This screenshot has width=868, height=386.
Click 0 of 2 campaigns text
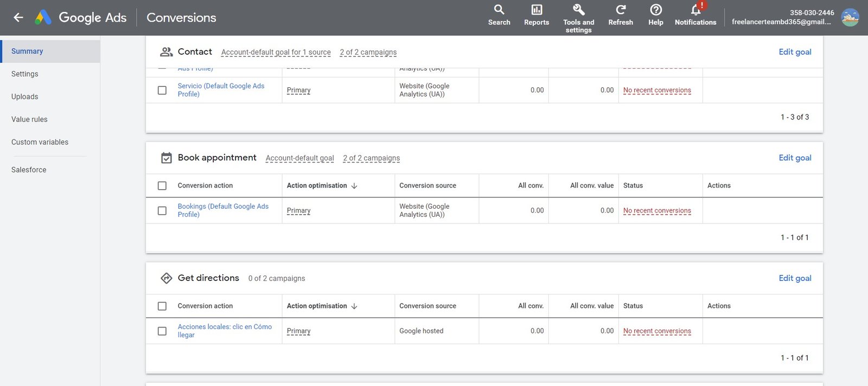pyautogui.click(x=277, y=278)
